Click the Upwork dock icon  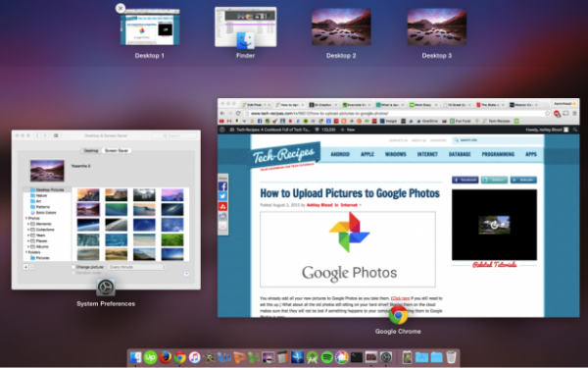(x=150, y=357)
